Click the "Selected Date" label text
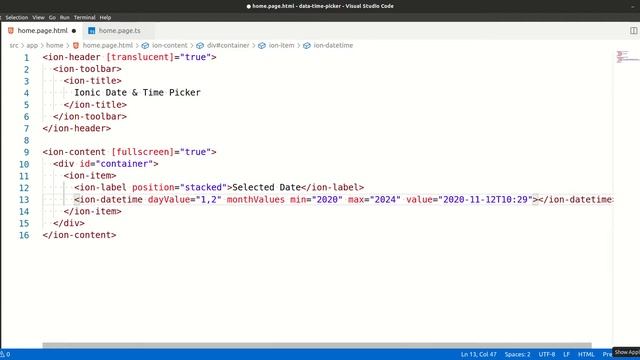 pyautogui.click(x=267, y=187)
